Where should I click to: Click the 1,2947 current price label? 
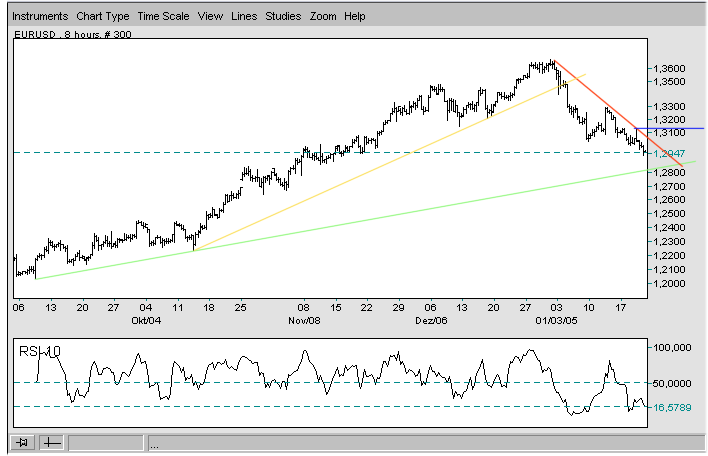(669, 154)
